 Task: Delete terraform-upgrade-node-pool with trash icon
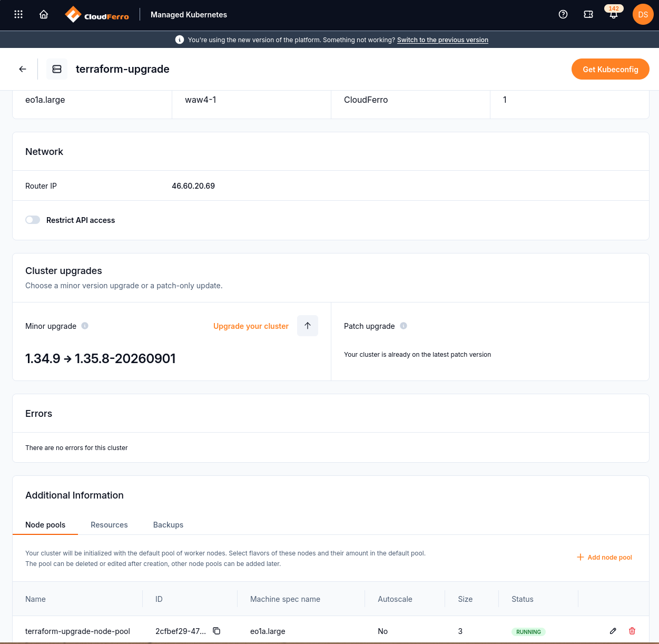[x=632, y=631]
